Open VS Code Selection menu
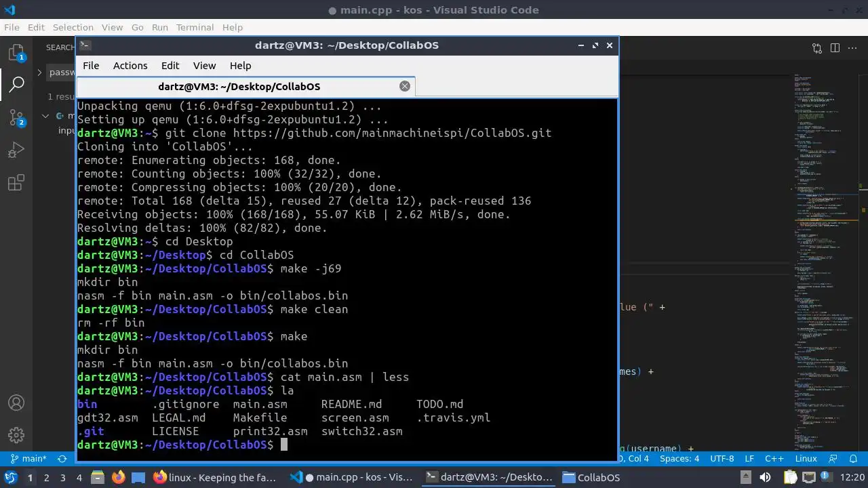 coord(73,27)
